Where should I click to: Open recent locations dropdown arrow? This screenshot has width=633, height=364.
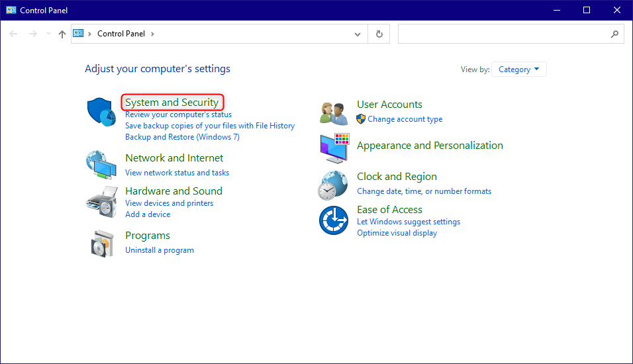(48, 34)
